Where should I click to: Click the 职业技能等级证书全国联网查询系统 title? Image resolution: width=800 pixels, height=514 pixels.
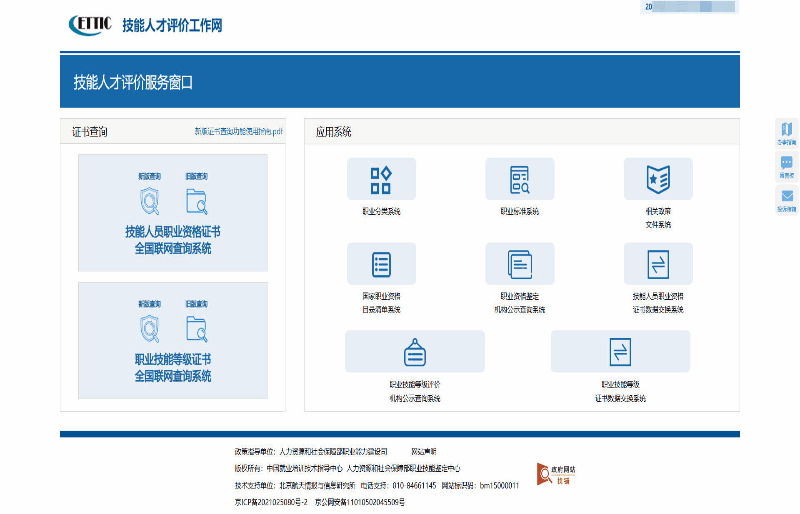click(x=173, y=368)
